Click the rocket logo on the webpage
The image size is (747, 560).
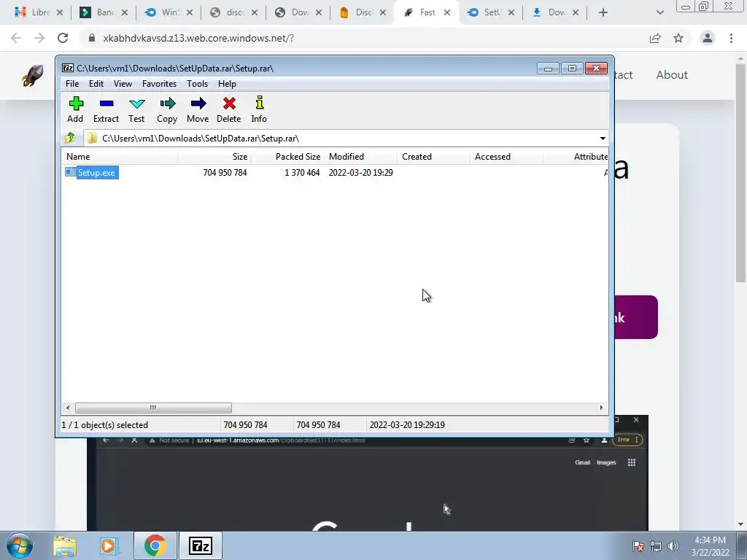(x=32, y=75)
